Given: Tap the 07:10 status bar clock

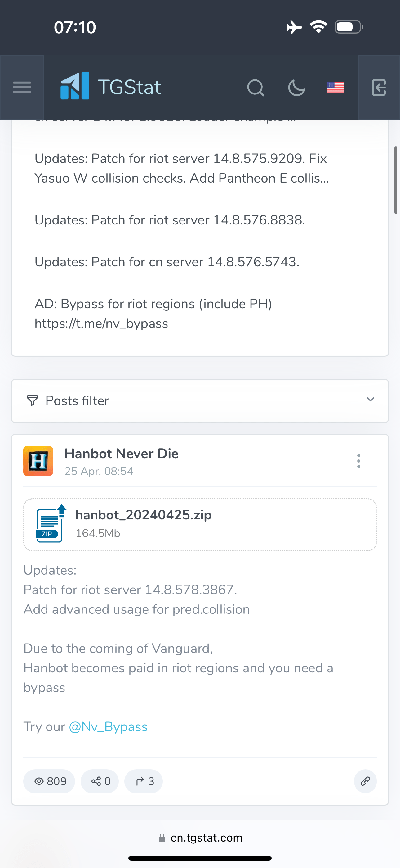Looking at the screenshot, I should pyautogui.click(x=75, y=27).
